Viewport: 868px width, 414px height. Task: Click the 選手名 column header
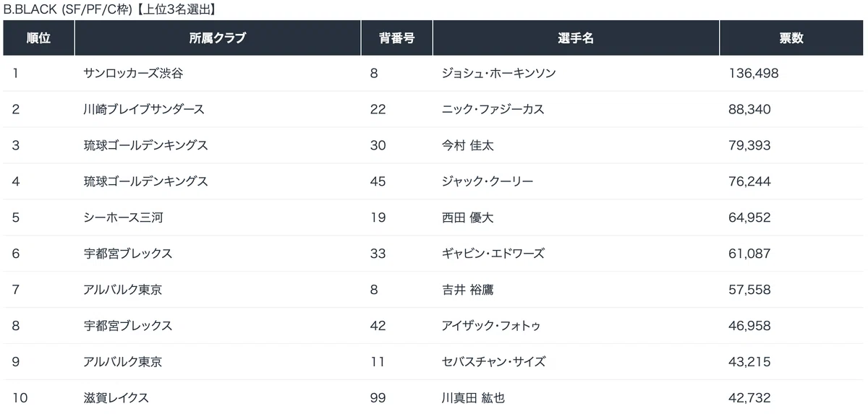576,38
